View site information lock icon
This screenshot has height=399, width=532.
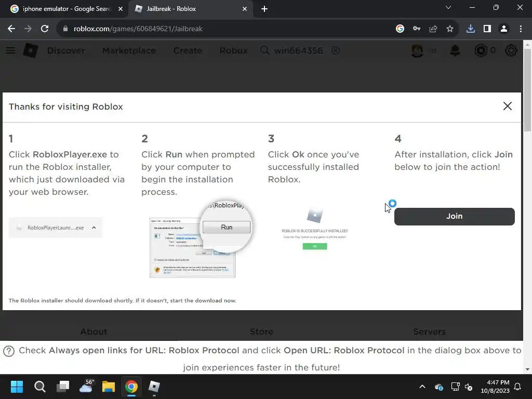(x=65, y=29)
